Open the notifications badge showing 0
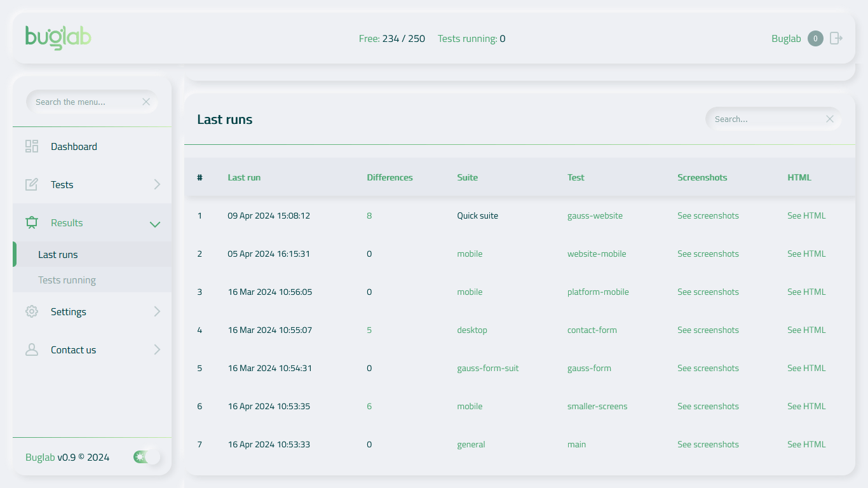The image size is (868, 488). coord(815,39)
